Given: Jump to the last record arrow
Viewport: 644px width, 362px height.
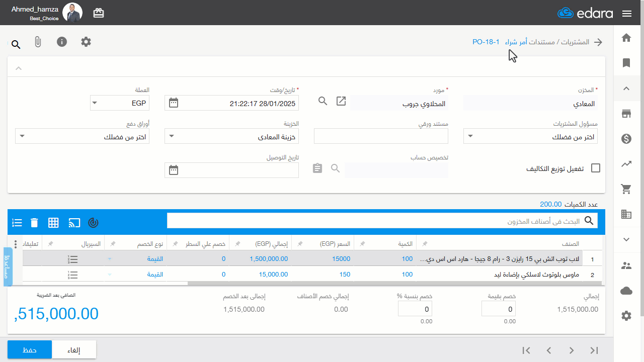Looking at the screenshot, I should (526, 350).
